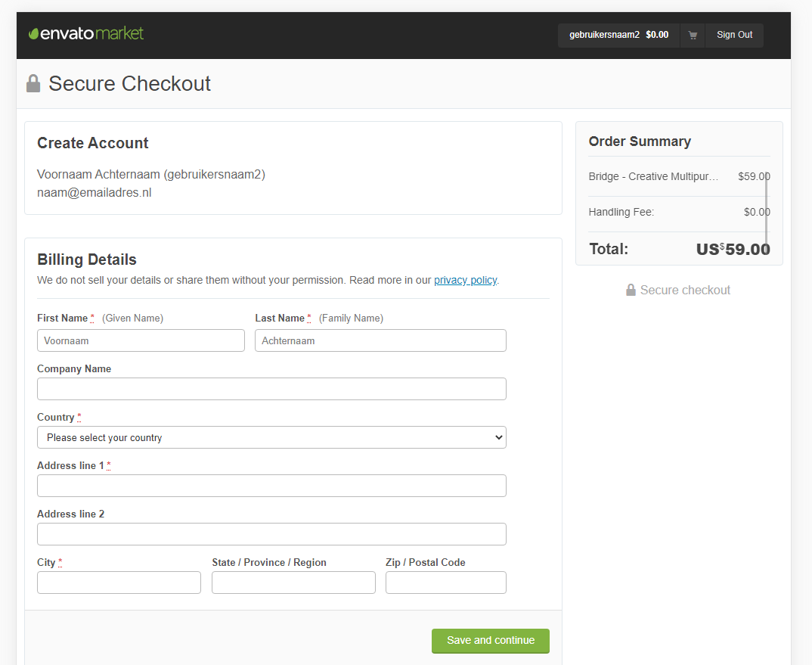Image resolution: width=812 pixels, height=665 pixels.
Task: Click the padlock icon beside Secure Checkout
Action: coord(33,83)
